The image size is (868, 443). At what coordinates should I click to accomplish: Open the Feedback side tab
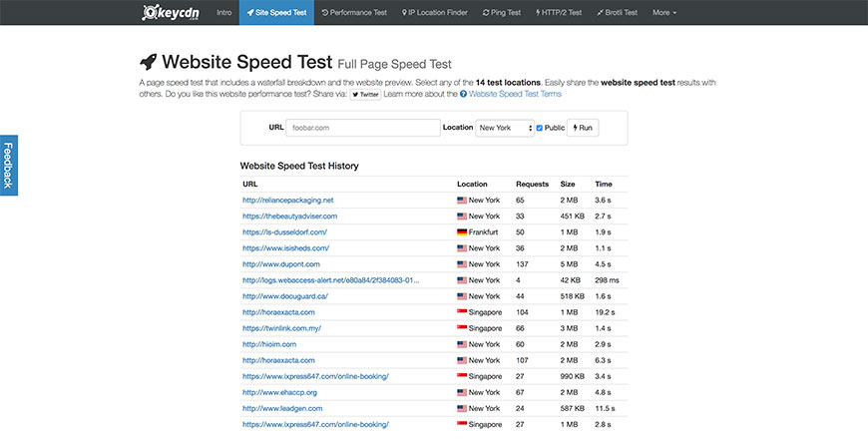pos(8,165)
